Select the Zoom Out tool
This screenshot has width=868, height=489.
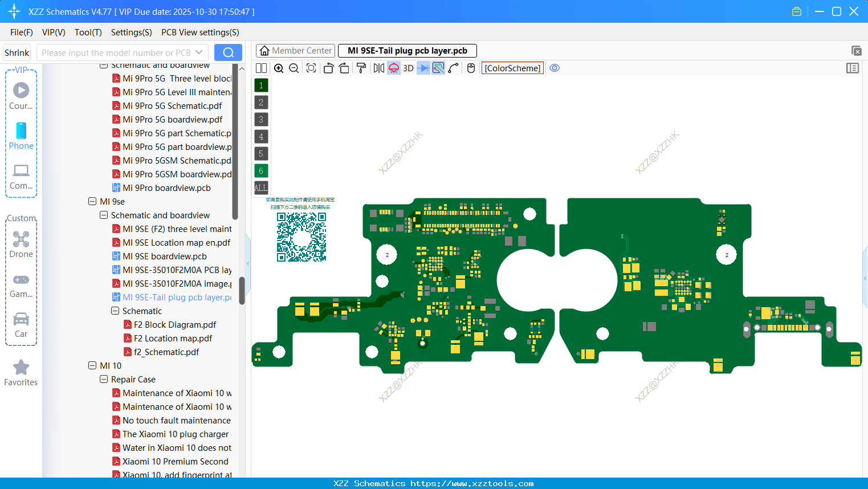(x=294, y=68)
